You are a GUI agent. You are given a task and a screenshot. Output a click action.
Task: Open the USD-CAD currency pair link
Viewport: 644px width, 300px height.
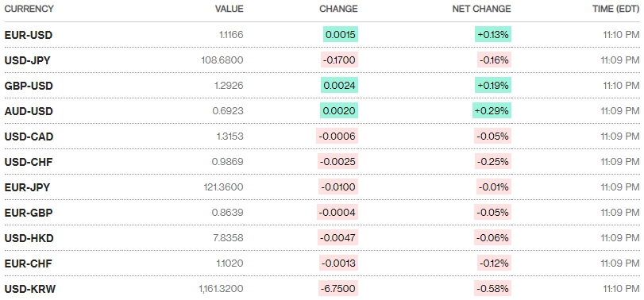pos(29,137)
